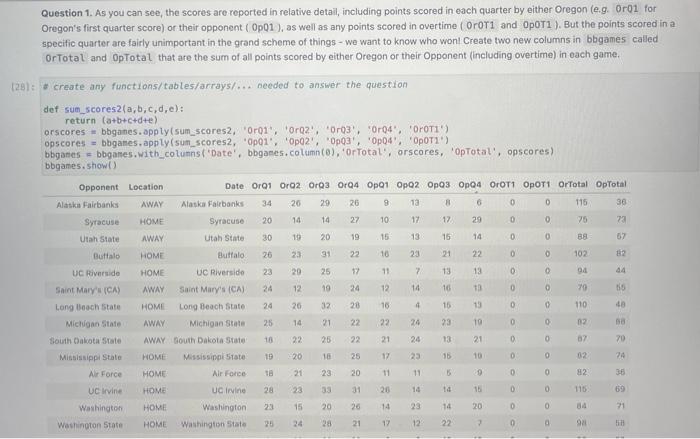This screenshot has height=439, width=700.
Task: Click 'Alaska Fairbanks' in the Opponent column
Action: (x=88, y=205)
